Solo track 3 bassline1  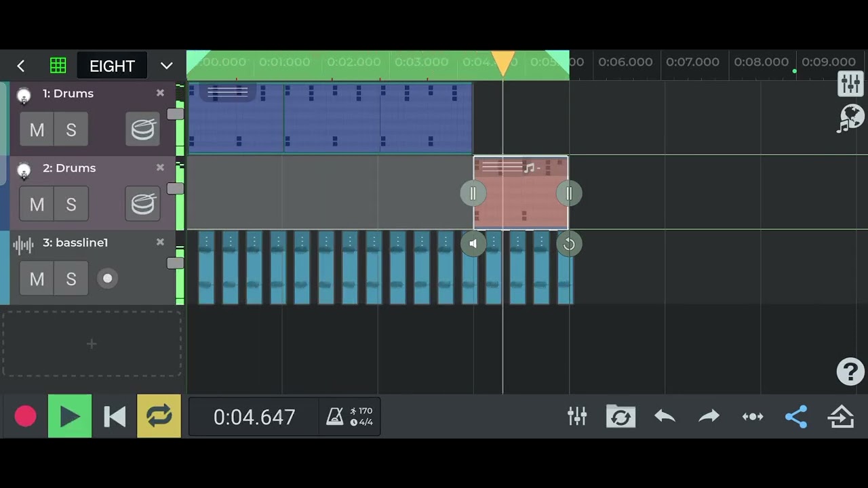[71, 279]
